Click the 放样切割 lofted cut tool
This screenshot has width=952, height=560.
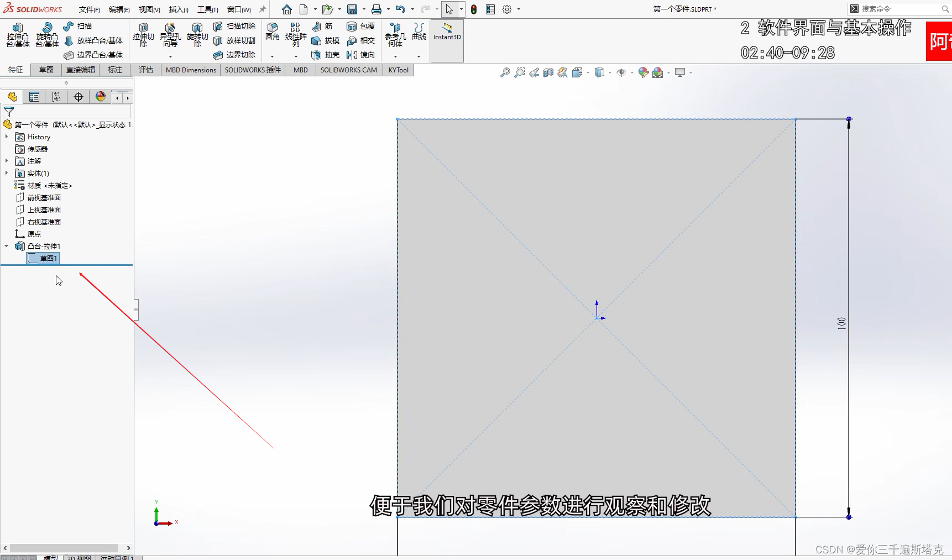pyautogui.click(x=234, y=40)
